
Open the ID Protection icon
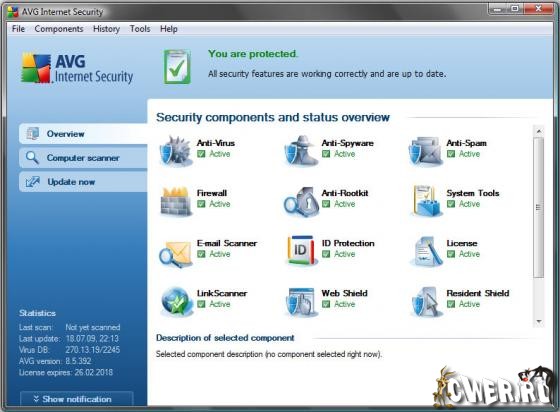point(301,251)
